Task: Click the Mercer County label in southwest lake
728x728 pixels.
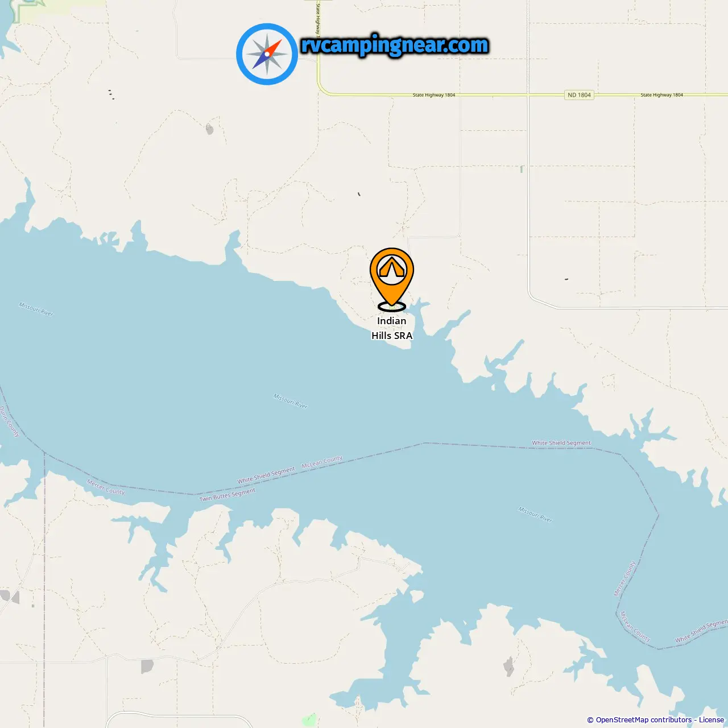Action: (x=106, y=487)
